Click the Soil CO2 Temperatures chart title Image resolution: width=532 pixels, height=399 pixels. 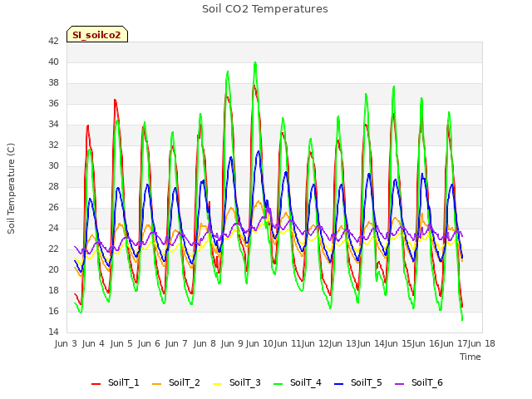pyautogui.click(x=265, y=9)
